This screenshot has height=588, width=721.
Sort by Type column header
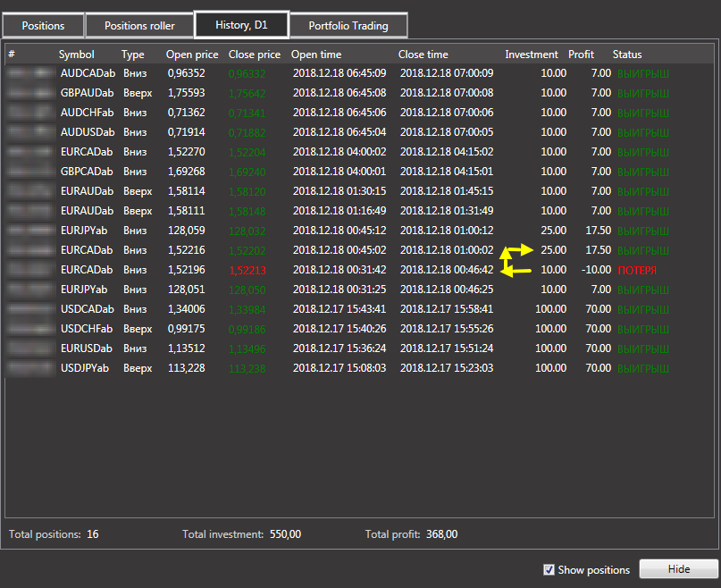pos(133,55)
